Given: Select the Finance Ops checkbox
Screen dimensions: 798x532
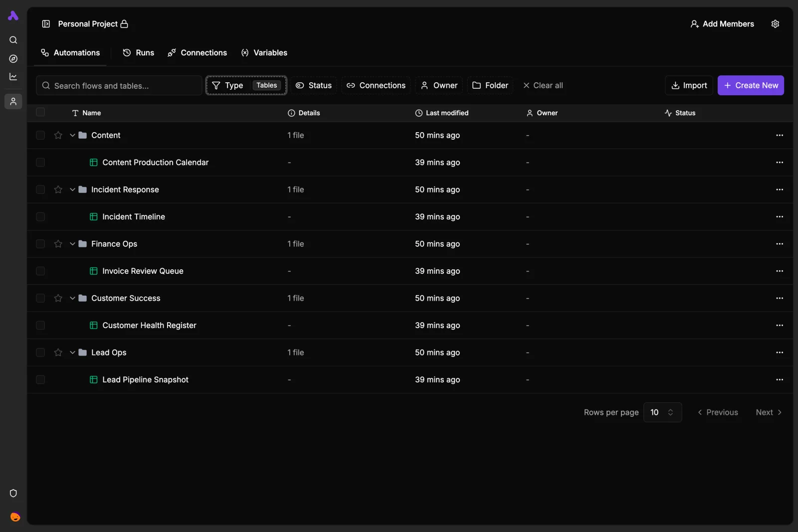Looking at the screenshot, I should [40, 244].
